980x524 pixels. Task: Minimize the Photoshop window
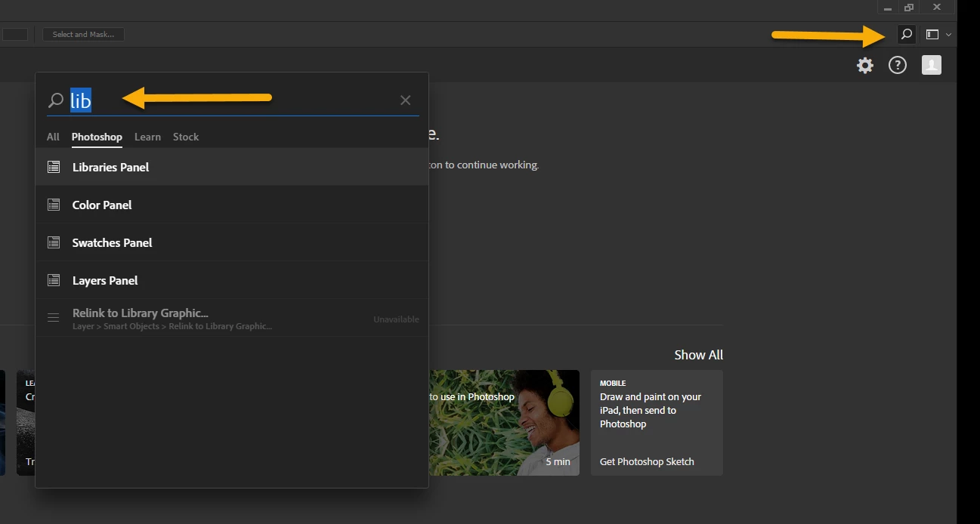coord(888,8)
